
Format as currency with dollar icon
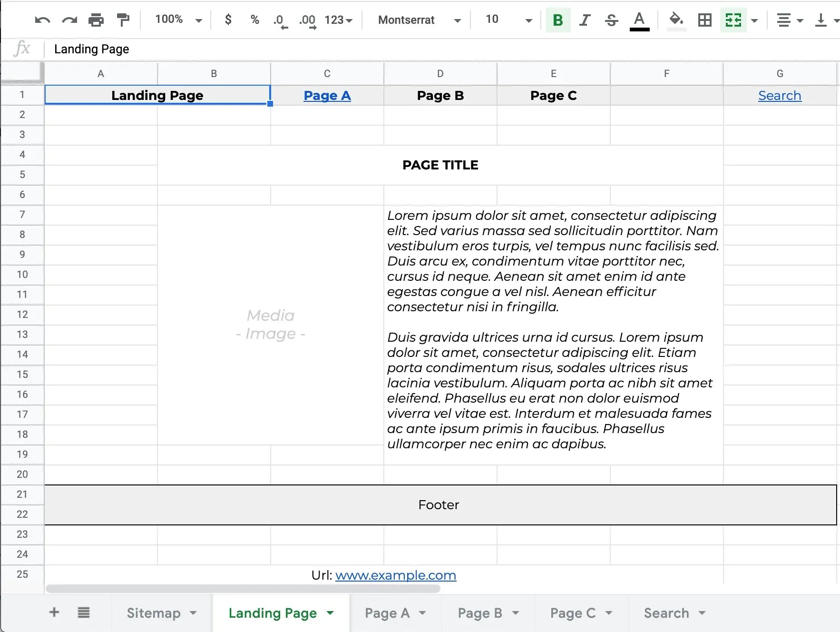[228, 20]
